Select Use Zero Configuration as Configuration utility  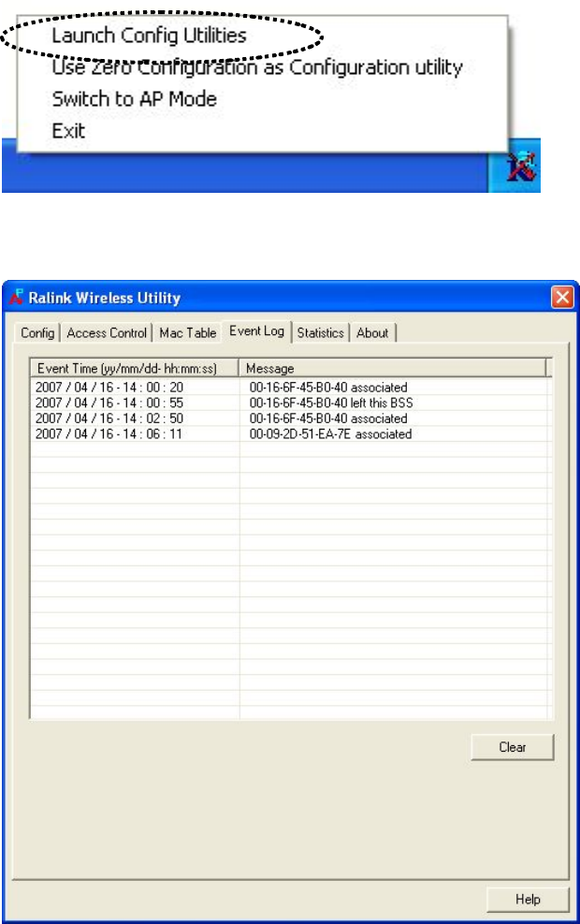tap(257, 67)
